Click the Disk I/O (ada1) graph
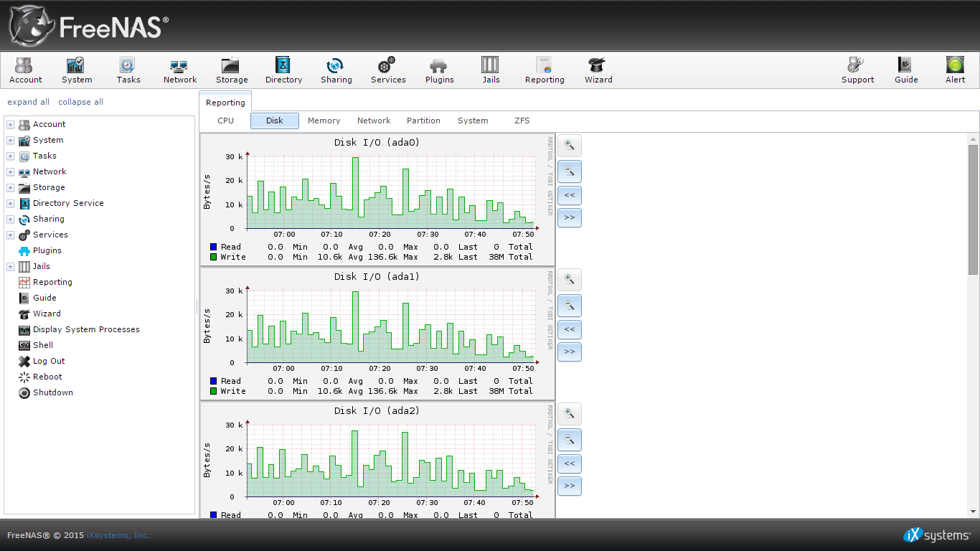The image size is (980, 551). (377, 334)
